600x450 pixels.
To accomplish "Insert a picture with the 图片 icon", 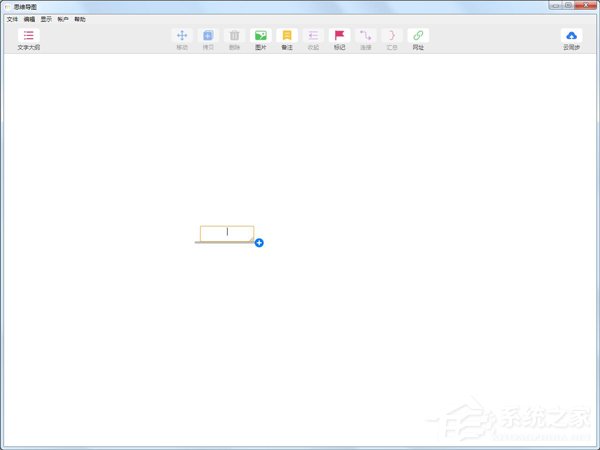I will (x=261, y=36).
